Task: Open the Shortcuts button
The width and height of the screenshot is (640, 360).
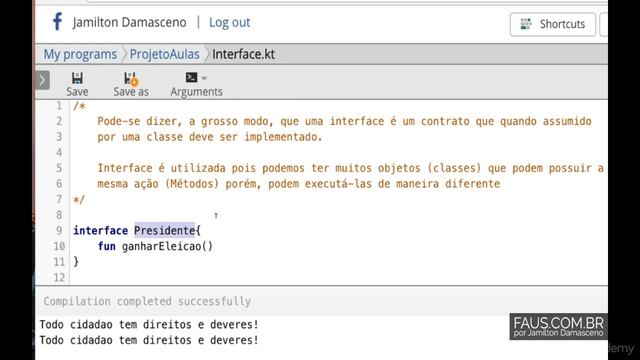Action: point(553,24)
